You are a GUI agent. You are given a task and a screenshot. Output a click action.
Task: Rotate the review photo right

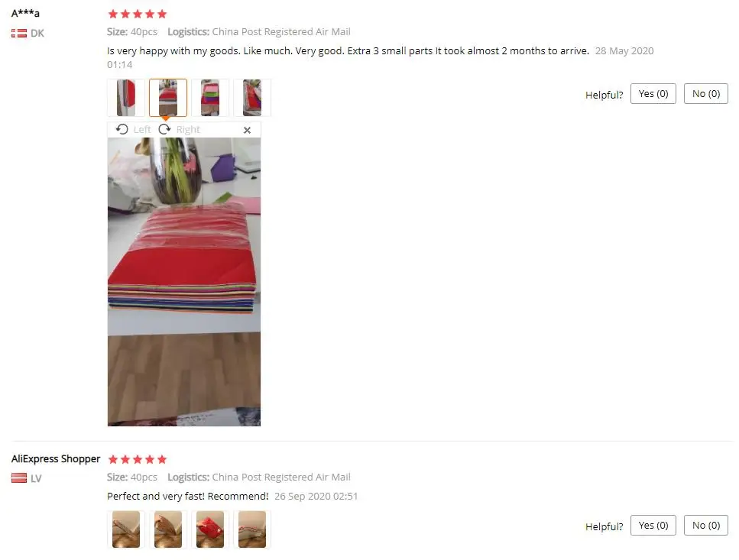coord(179,130)
